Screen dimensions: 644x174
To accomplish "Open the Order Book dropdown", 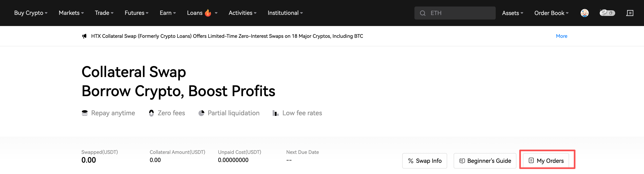I will pyautogui.click(x=551, y=13).
